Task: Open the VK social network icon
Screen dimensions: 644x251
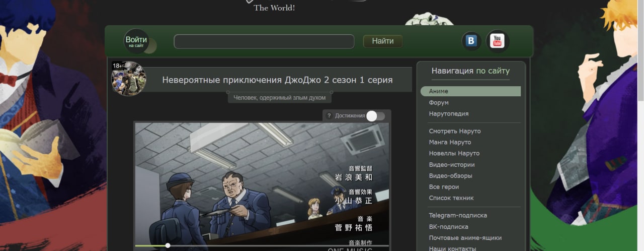Action: tap(471, 41)
